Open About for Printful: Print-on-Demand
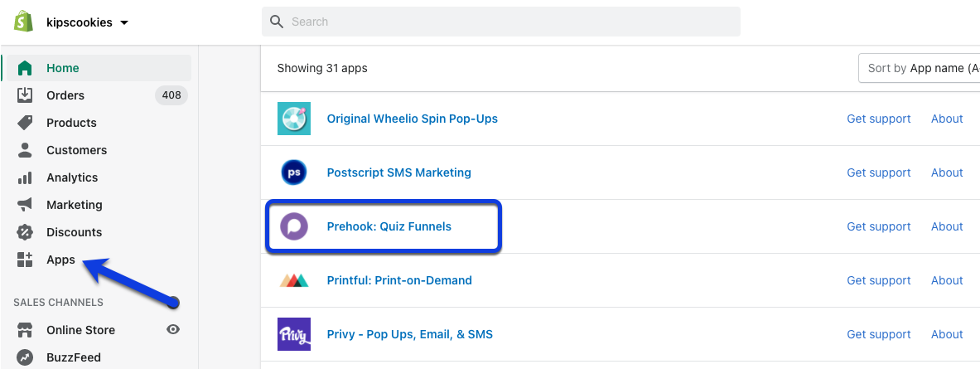This screenshot has height=369, width=980. (947, 280)
